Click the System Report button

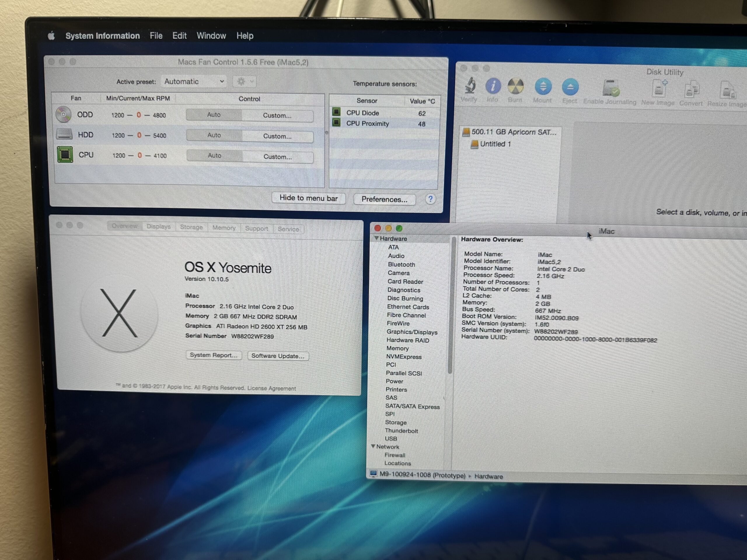click(x=213, y=355)
